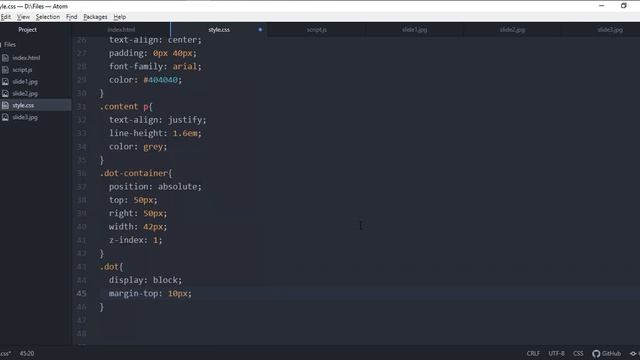The image size is (640, 360).
Task: Open the Packages menu
Action: (95, 17)
